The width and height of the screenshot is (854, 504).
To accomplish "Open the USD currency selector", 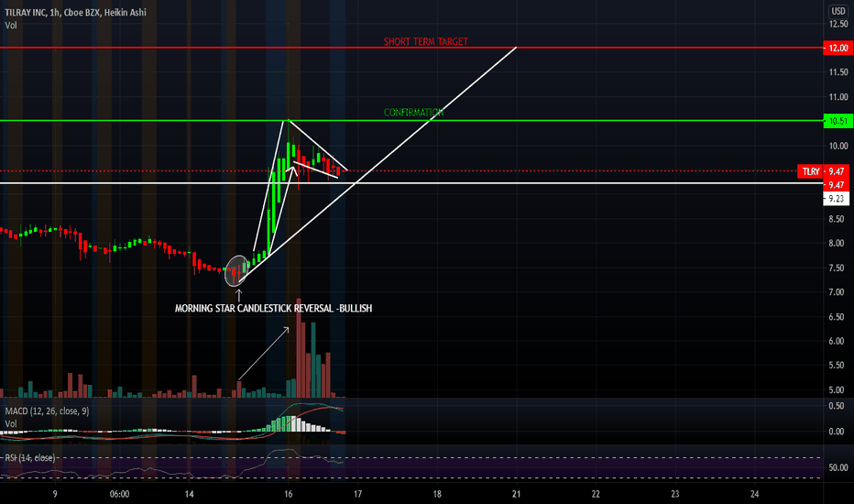I will pos(838,11).
